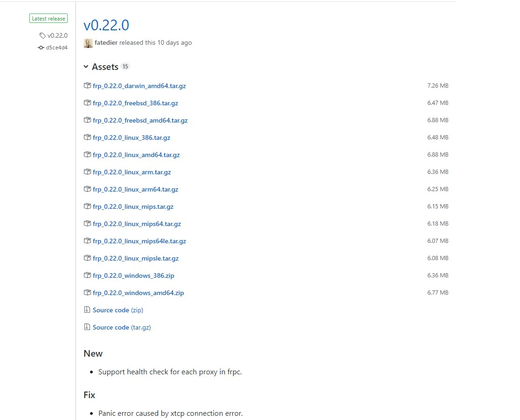Download frp_0.22.0_linux_mips64le.tar.gz
Image resolution: width=520 pixels, height=420 pixels.
pos(139,241)
